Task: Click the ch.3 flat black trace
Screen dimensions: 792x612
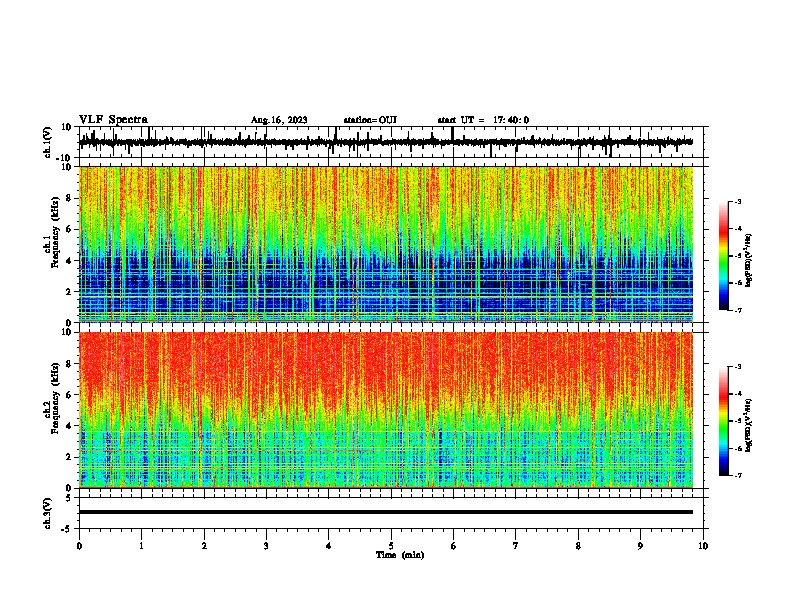Action: (385, 512)
